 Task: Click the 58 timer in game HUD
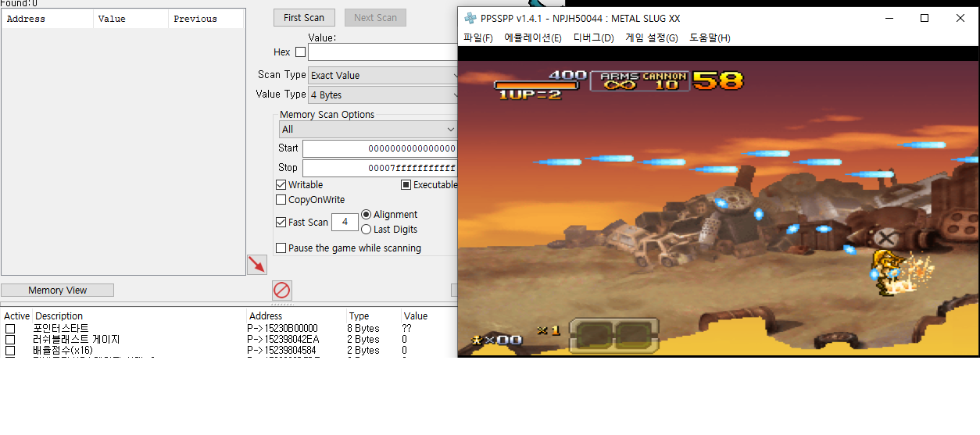point(717,80)
